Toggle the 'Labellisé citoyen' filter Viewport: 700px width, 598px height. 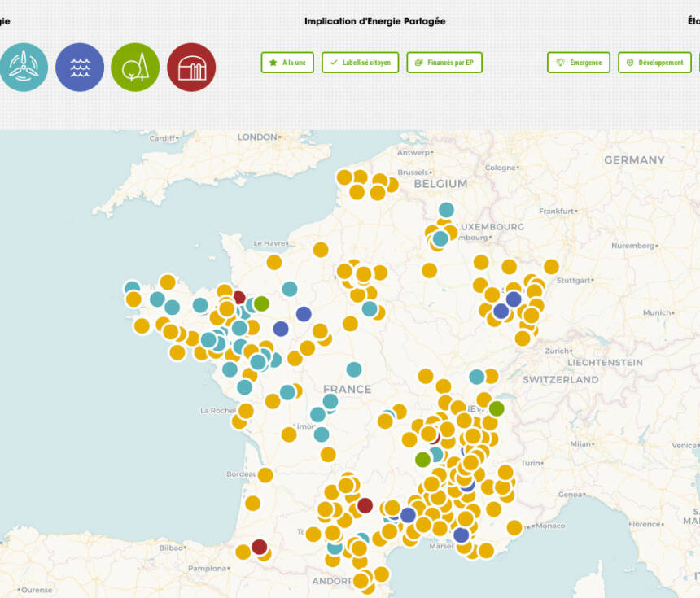tap(359, 63)
